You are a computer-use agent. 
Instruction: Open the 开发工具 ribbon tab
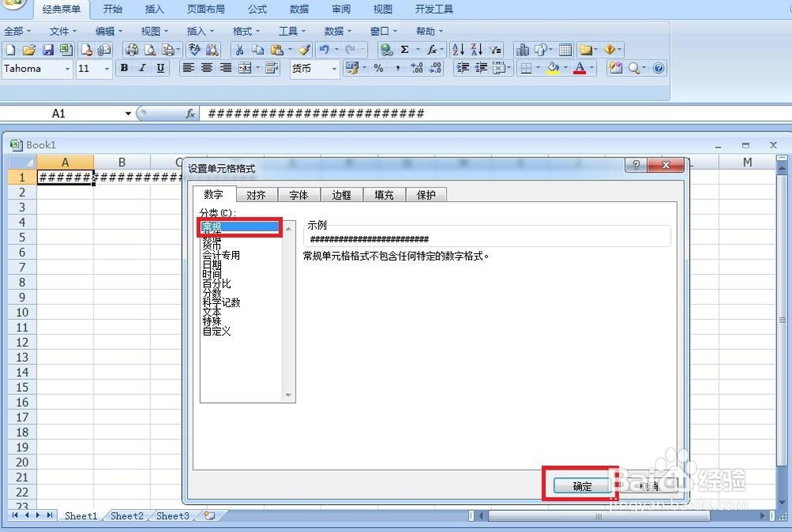434,9
